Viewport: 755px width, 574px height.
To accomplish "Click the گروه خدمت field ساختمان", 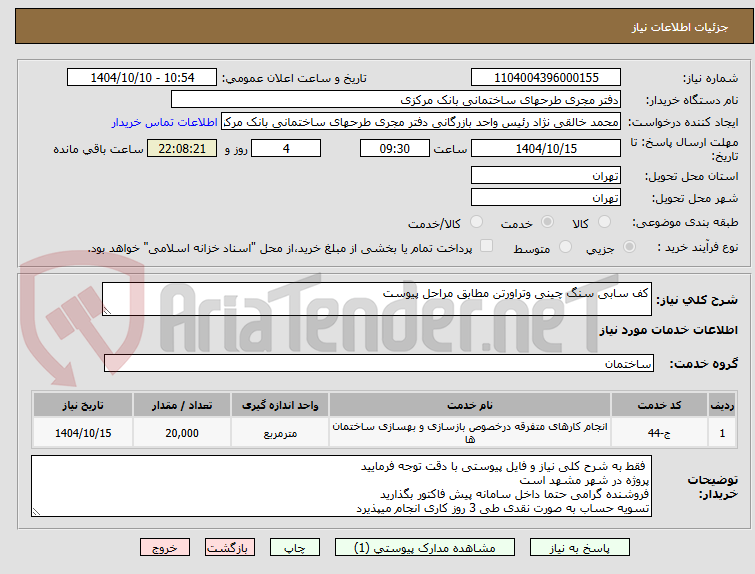I will point(378,363).
